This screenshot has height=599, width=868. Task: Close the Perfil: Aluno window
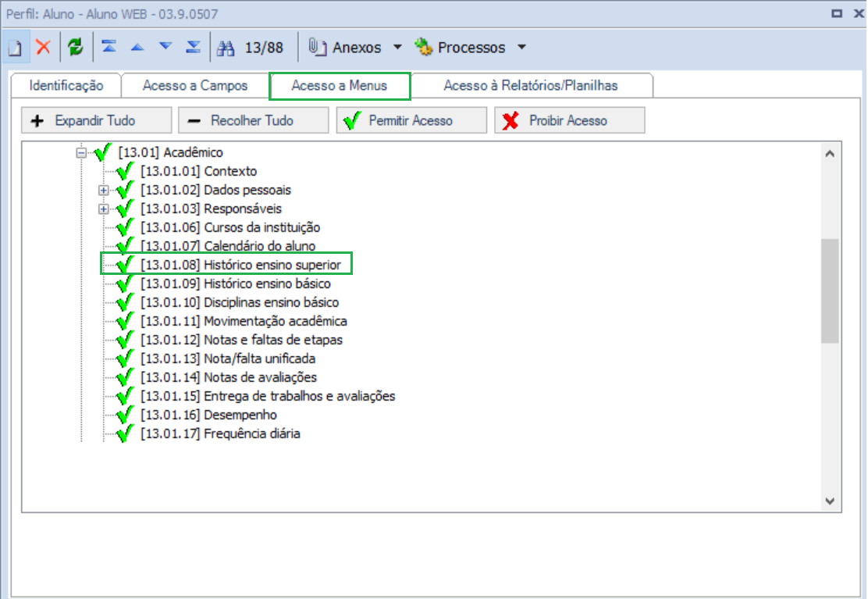(x=859, y=13)
